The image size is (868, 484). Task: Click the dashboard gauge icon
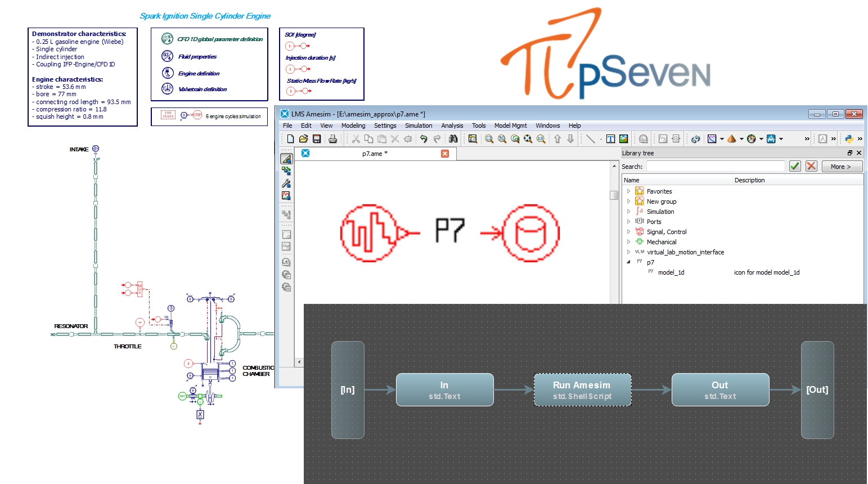(751, 139)
